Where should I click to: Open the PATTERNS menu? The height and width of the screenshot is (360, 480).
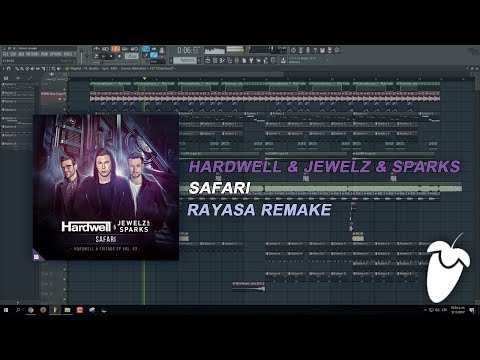point(32,54)
